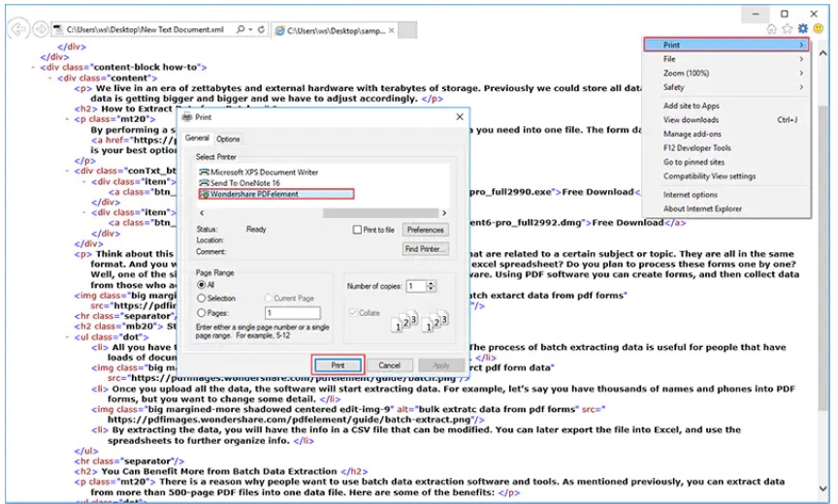838x504 pixels.
Task: Click the Favorites star icon
Action: pyautogui.click(x=787, y=29)
